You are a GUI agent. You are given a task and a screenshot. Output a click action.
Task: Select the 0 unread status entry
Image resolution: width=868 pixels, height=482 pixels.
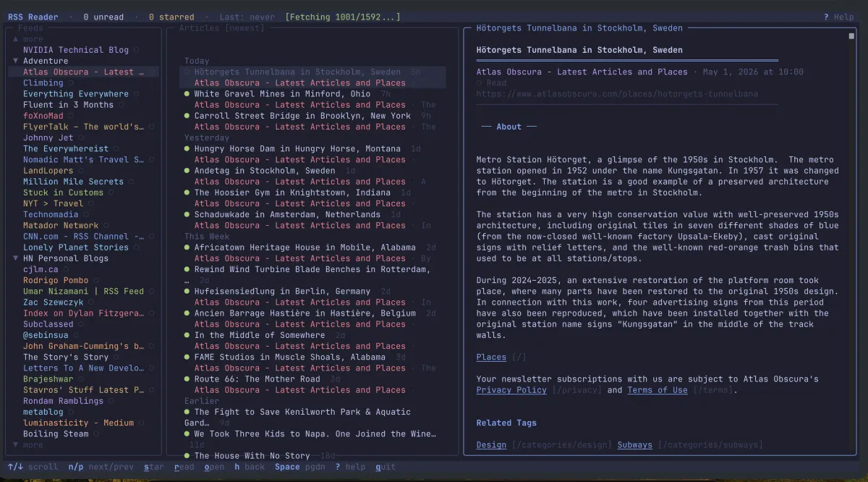click(x=103, y=17)
